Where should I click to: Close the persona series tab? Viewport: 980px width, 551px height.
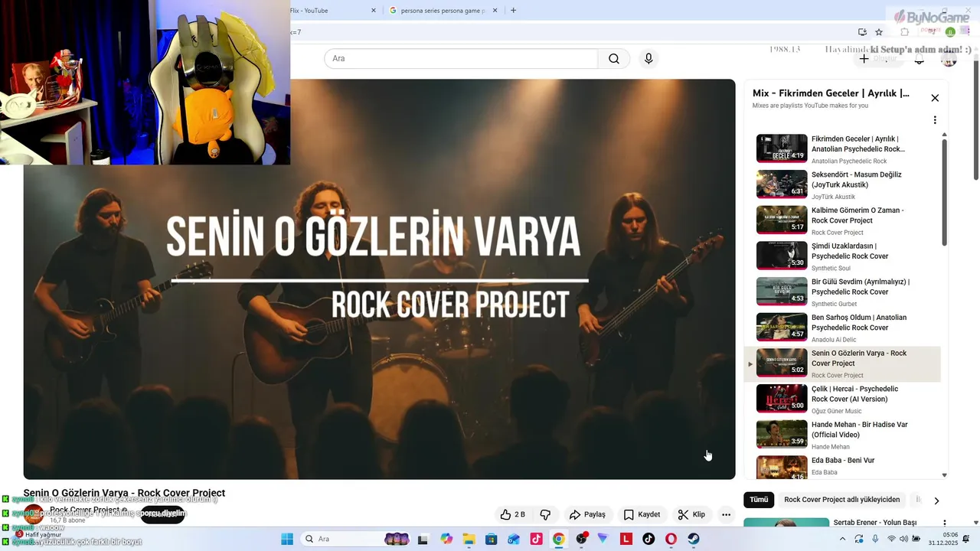pyautogui.click(x=495, y=10)
